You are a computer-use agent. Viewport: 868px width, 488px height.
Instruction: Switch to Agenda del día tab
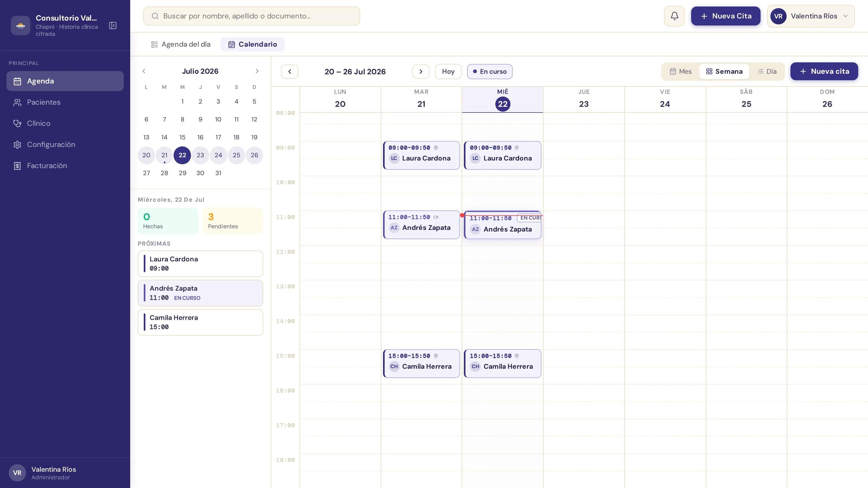[181, 44]
